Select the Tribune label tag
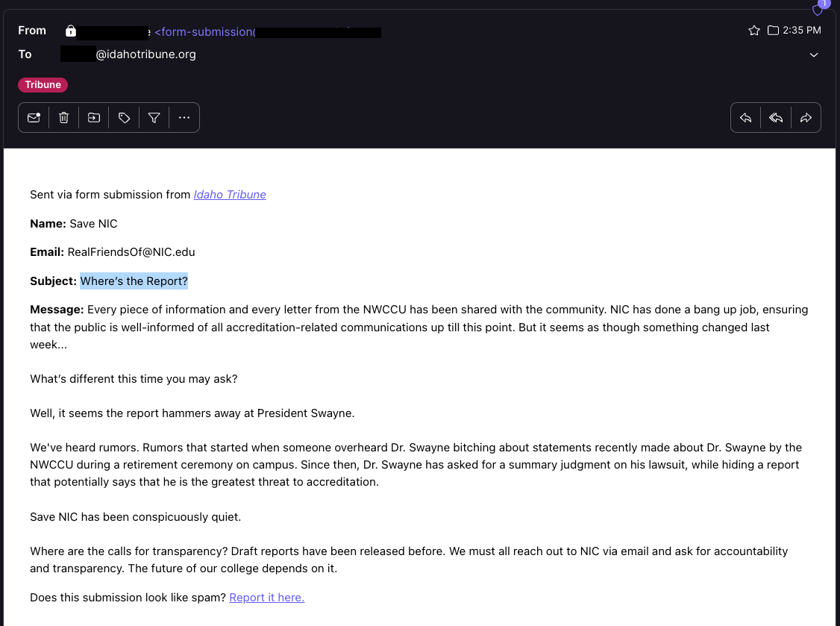Screen dimensions: 840x626 pos(43,84)
